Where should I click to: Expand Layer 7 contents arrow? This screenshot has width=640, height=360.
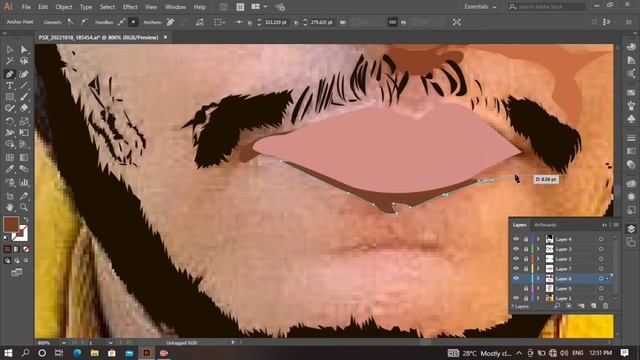coord(538,269)
